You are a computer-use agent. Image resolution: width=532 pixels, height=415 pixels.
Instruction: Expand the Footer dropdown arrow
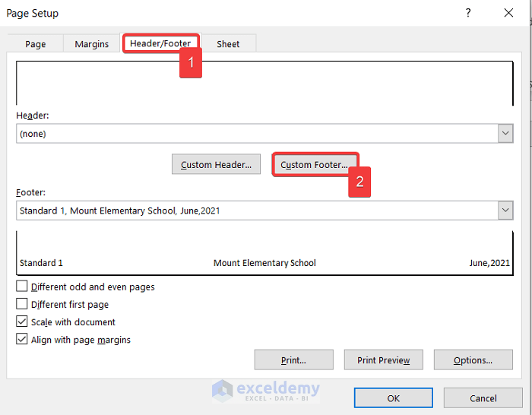point(505,211)
